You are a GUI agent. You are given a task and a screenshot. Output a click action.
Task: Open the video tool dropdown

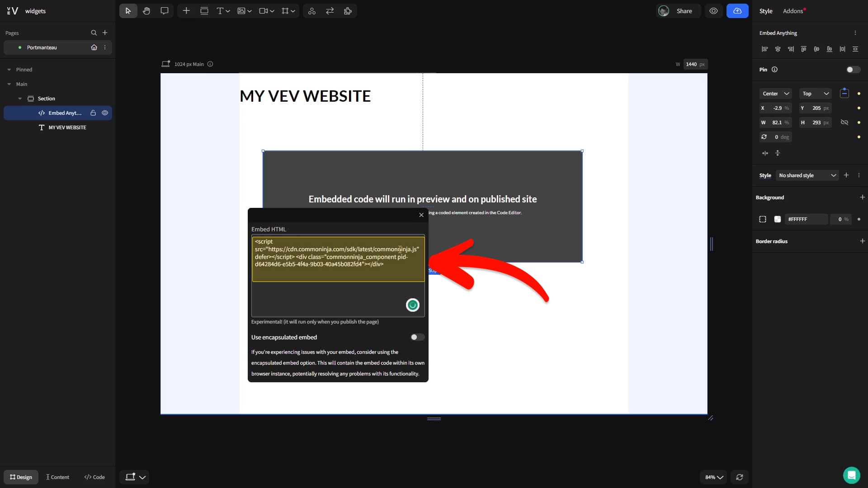click(x=267, y=11)
